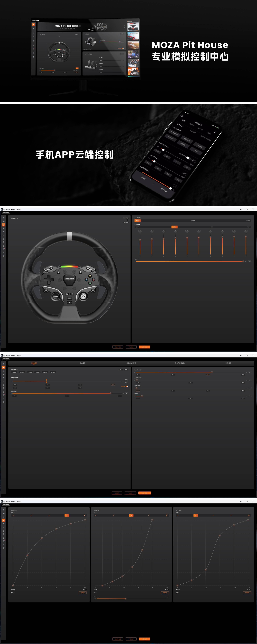This screenshot has height=644, width=257.
Task: Choose logarithmic curve preset in 油门设置 panel
Action: (231, 515)
